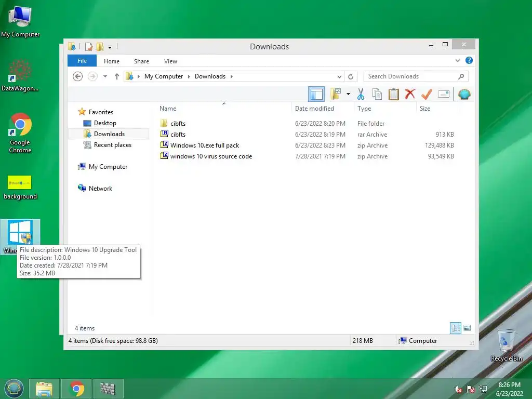532x399 pixels.
Task: Refresh the Downloads folder
Action: (x=351, y=77)
